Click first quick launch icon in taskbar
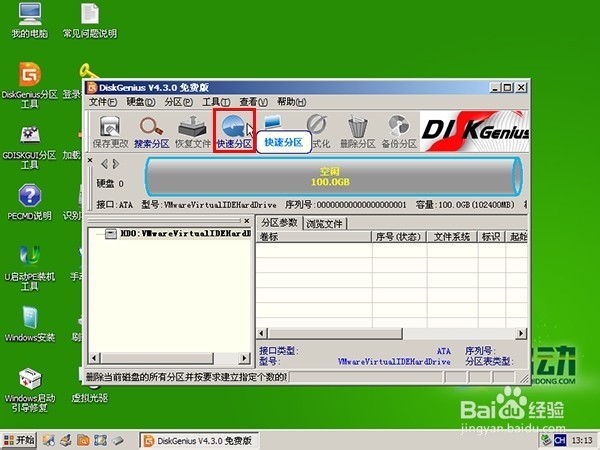600x450 pixels. [49, 440]
